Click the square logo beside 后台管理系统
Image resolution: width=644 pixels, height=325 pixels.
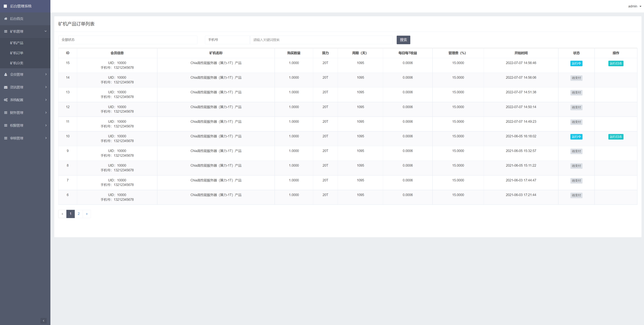click(5, 6)
